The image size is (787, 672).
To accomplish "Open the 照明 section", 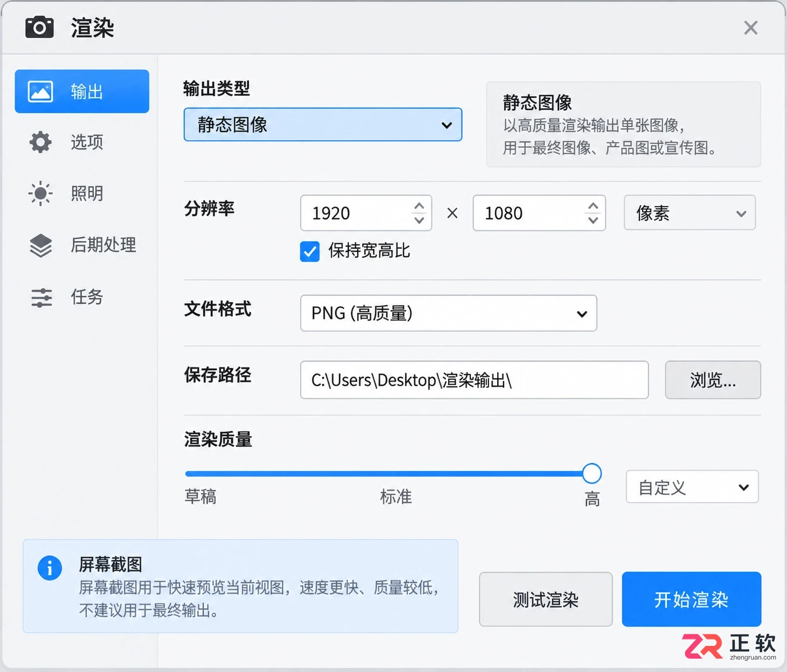I will 82,193.
